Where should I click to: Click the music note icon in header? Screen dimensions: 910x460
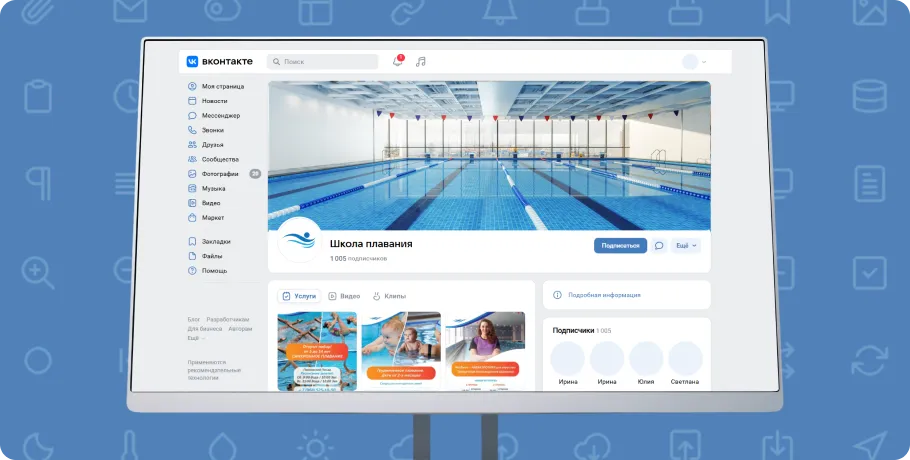421,62
